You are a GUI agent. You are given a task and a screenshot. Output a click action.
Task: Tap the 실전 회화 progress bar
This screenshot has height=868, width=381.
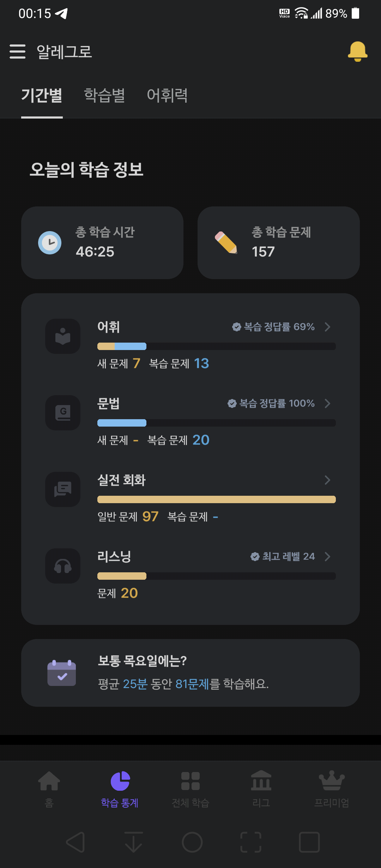217,499
